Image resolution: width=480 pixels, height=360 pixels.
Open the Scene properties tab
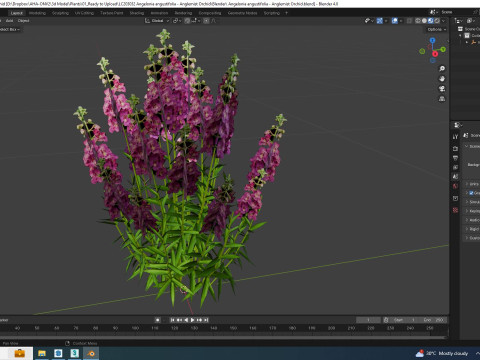[455, 176]
